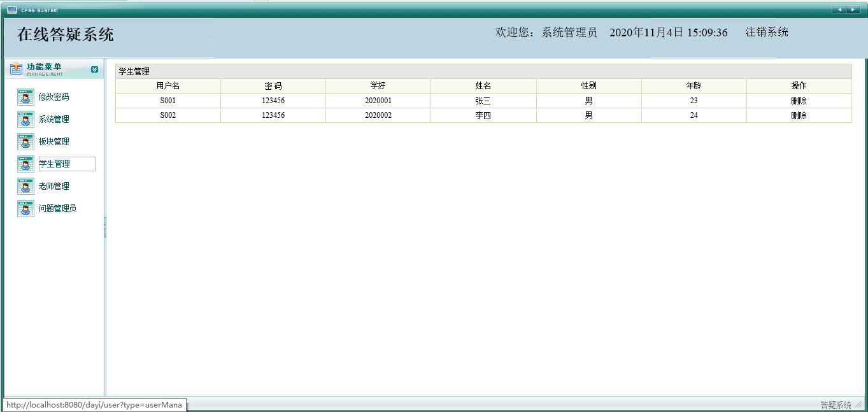This screenshot has height=412, width=868.
Task: Click the CFES SYSTEM monitor icon
Action: coord(12,10)
